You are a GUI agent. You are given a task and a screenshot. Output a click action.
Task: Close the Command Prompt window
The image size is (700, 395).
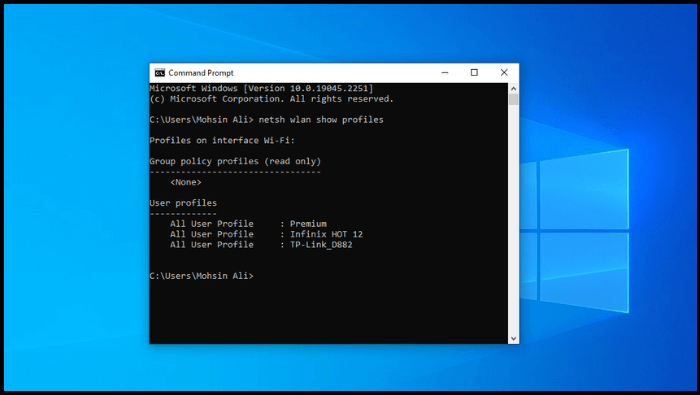click(504, 73)
